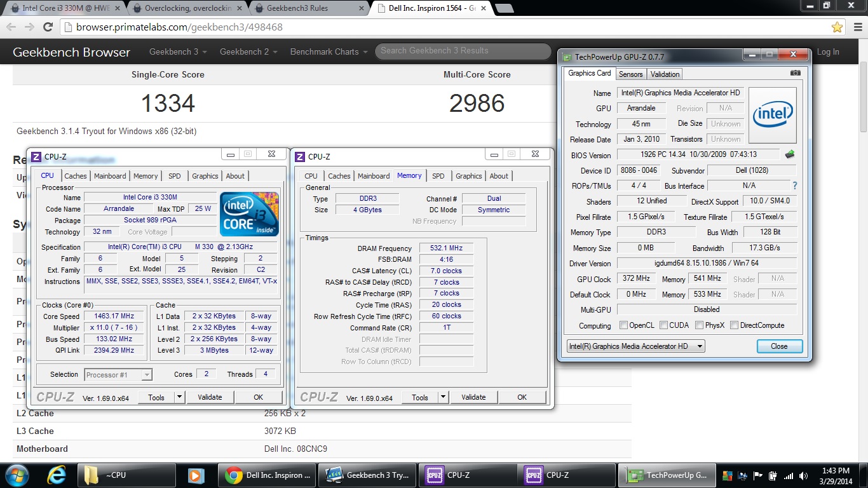Click Validate in right CPU-Z window
Viewport: 868px width, 488px height.
coord(473,397)
